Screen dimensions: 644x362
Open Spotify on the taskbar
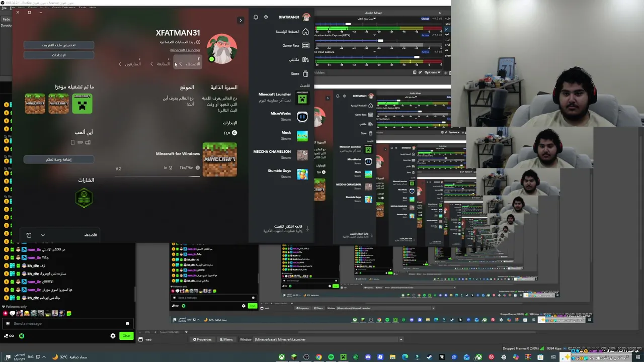click(331, 357)
